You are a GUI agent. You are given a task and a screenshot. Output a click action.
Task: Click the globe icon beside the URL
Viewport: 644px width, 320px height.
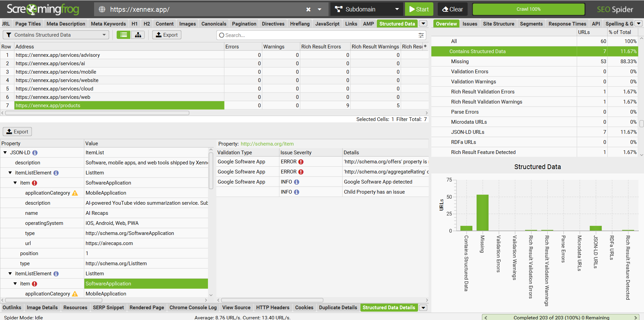(102, 9)
